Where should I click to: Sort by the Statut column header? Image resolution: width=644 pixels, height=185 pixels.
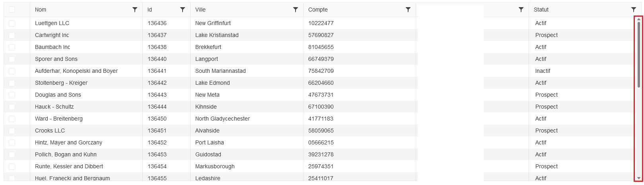click(541, 10)
